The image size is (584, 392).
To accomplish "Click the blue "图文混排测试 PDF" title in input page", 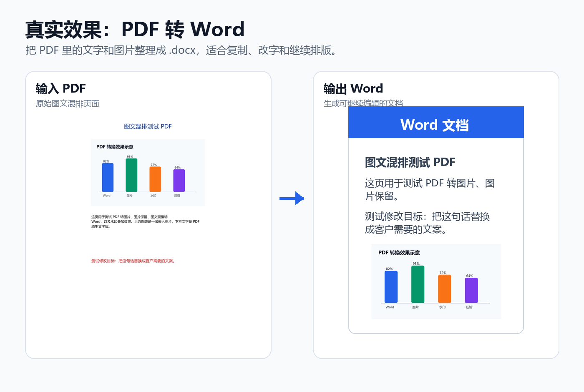I will pyautogui.click(x=148, y=126).
